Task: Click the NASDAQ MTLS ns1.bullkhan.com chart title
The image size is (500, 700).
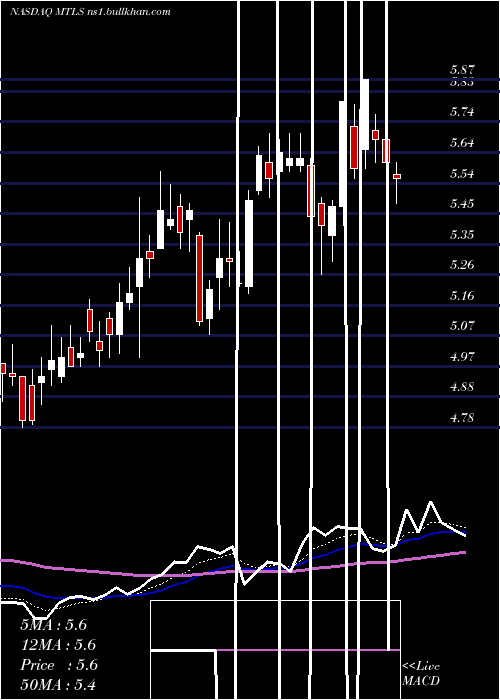Action: pos(90,12)
